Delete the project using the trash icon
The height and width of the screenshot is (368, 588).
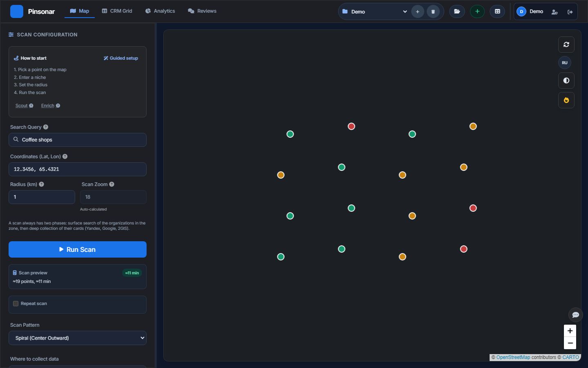pos(433,11)
